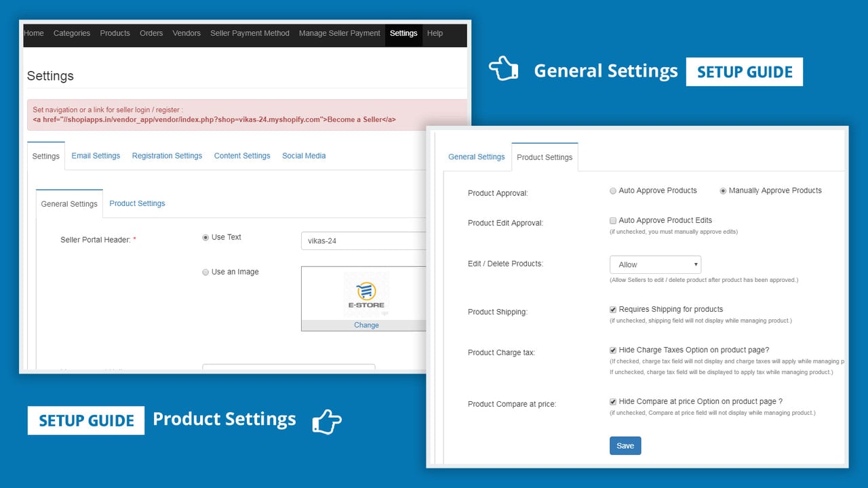Screen dimensions: 868x488
Task: Open Manage Seller Payment menu item
Action: [340, 33]
